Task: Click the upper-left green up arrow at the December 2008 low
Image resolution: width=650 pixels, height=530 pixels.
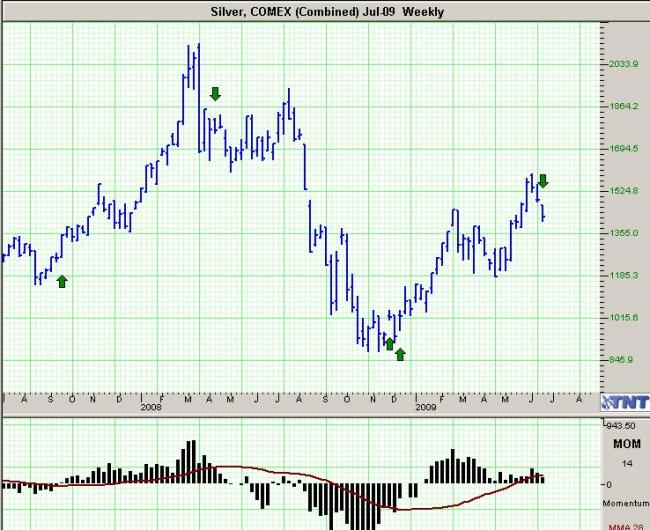Action: coord(389,344)
